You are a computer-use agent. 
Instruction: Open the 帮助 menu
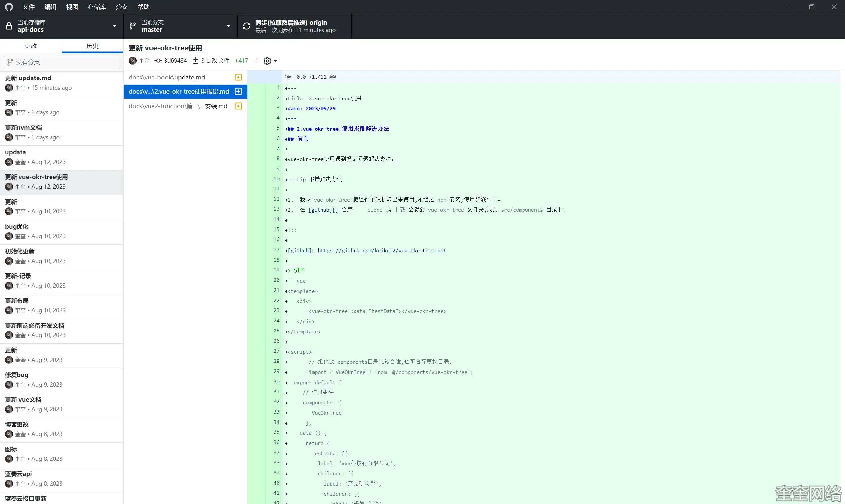[143, 7]
